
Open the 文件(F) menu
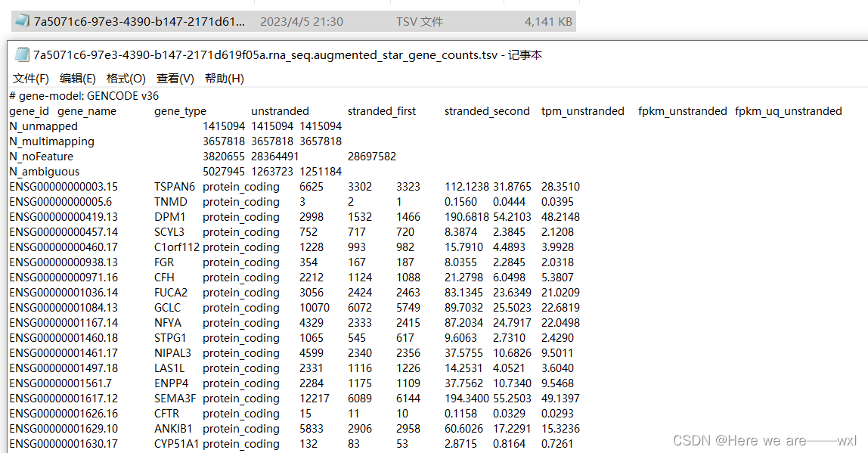30,78
